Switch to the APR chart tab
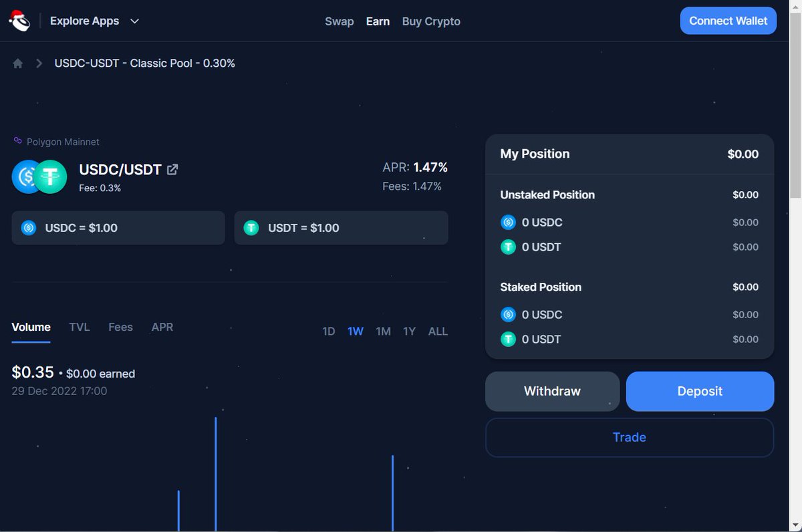 tap(162, 327)
